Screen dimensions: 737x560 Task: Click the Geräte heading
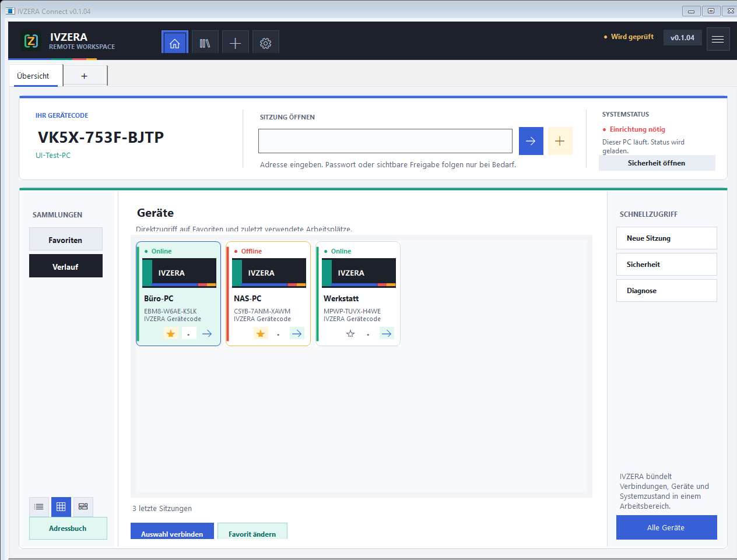(156, 213)
